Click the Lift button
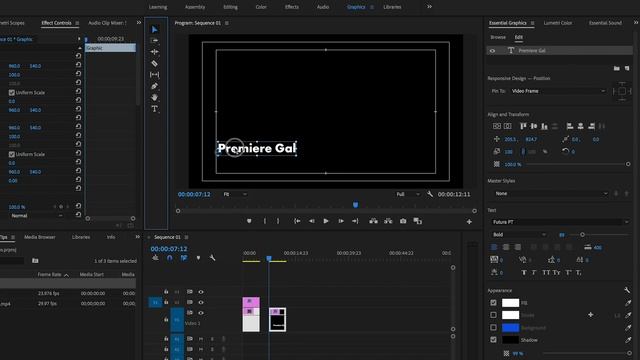This screenshot has width=640, height=360. 373,221
